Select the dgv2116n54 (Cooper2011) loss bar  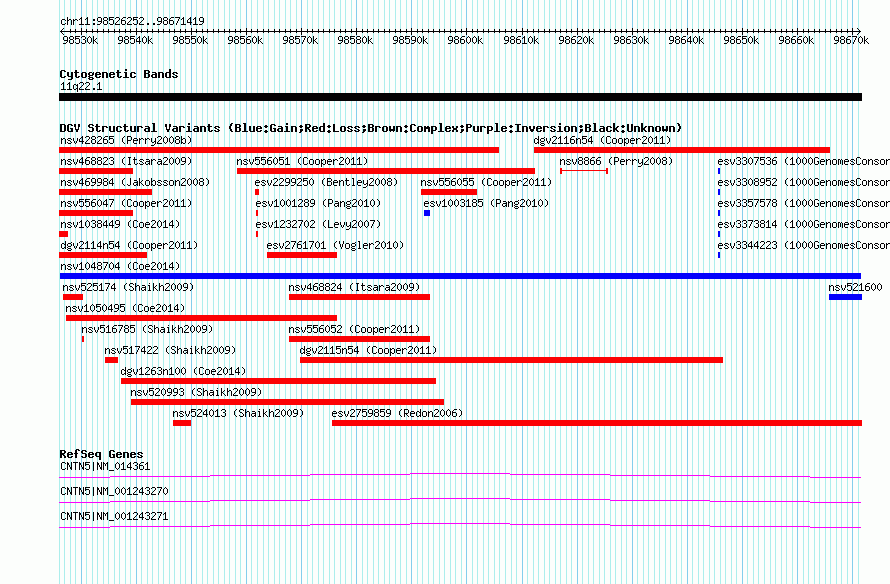tap(682, 150)
